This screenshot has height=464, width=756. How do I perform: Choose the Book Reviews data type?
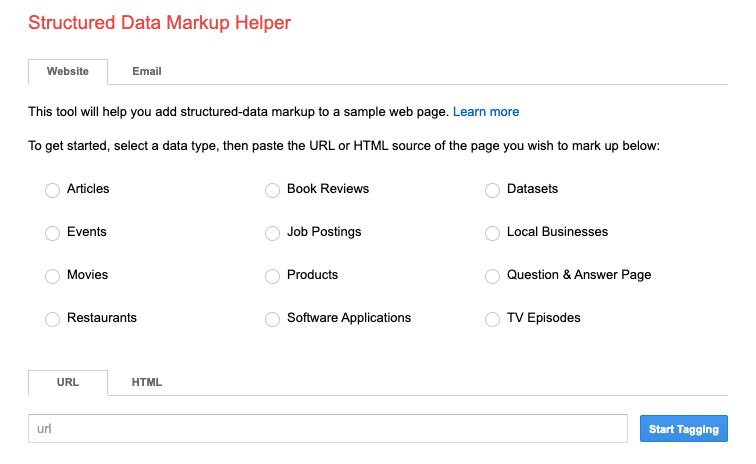(272, 190)
